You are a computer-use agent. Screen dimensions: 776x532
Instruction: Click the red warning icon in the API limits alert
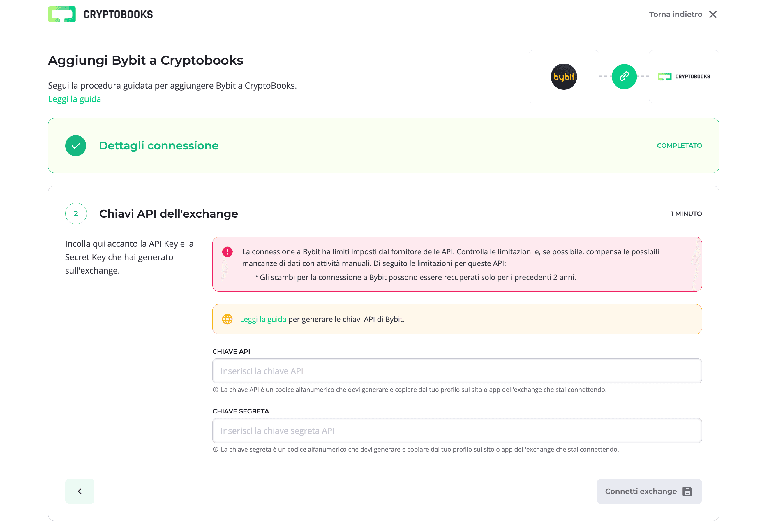(x=227, y=252)
